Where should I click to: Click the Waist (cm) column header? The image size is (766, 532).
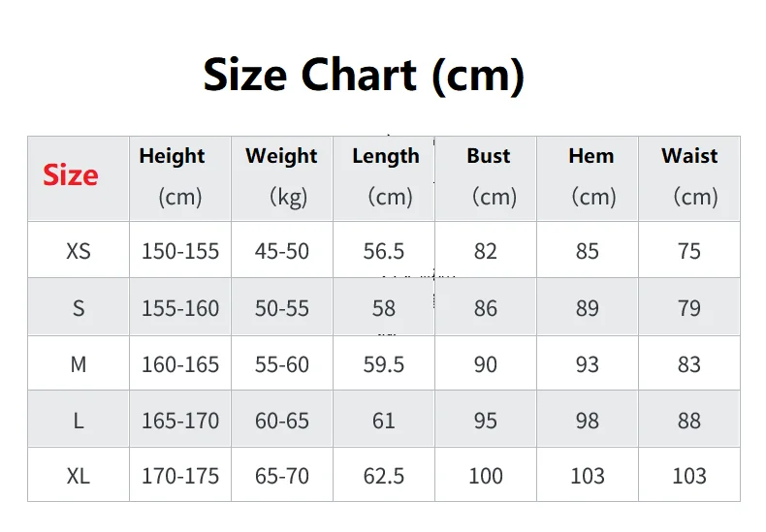point(689,178)
